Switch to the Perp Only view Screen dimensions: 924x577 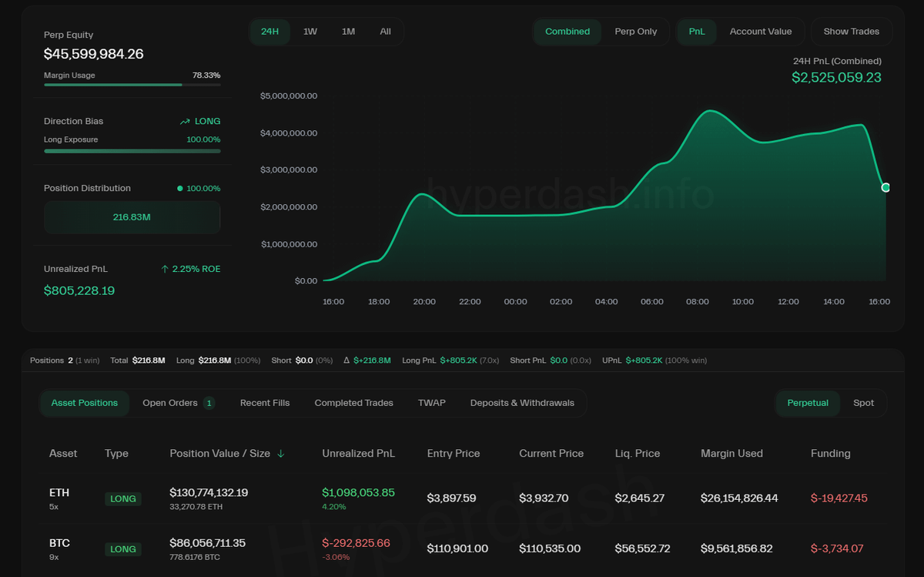[x=636, y=32]
